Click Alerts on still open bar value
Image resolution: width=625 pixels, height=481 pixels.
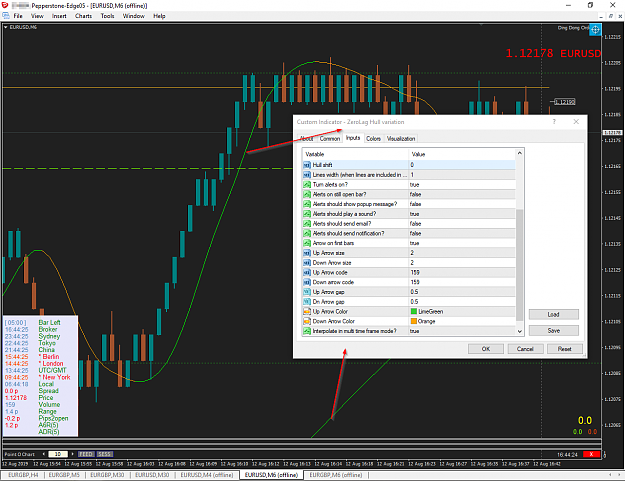pos(462,194)
